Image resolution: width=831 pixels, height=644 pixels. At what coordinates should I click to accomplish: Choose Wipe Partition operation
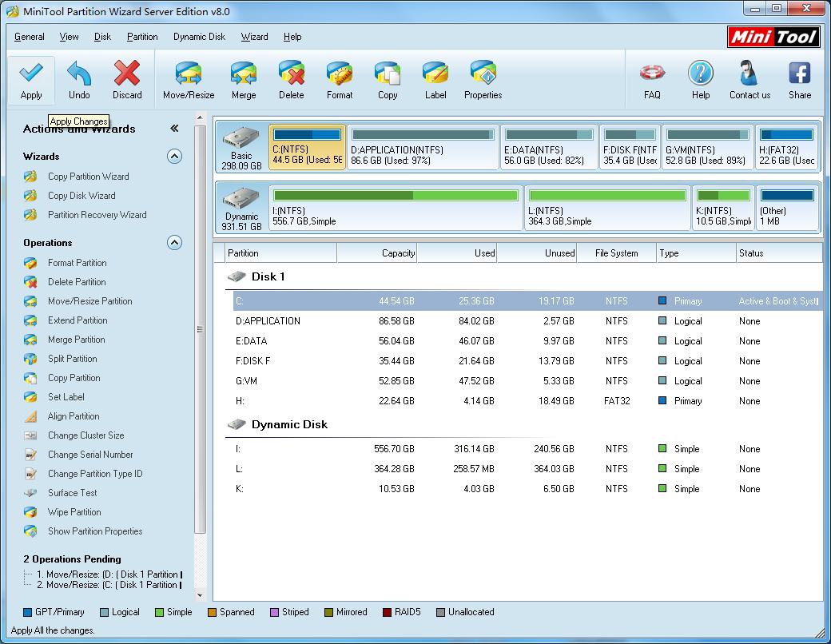(x=74, y=512)
